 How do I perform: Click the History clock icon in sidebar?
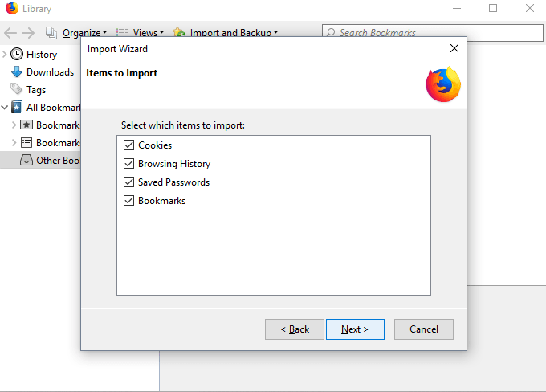click(17, 55)
